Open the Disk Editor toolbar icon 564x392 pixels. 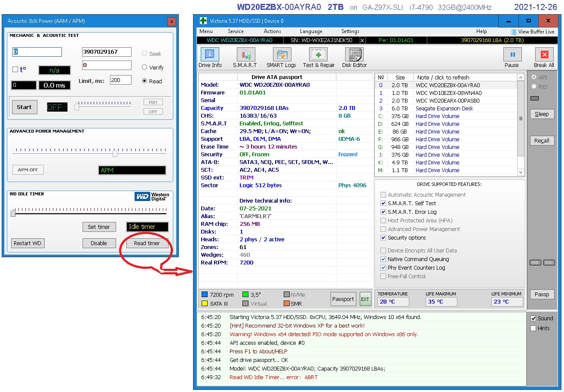pos(354,55)
